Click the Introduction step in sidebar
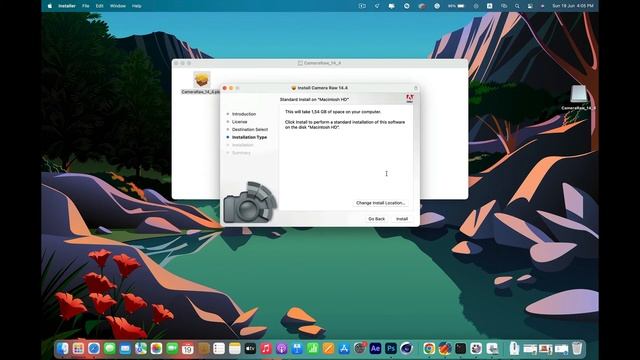 tap(244, 114)
